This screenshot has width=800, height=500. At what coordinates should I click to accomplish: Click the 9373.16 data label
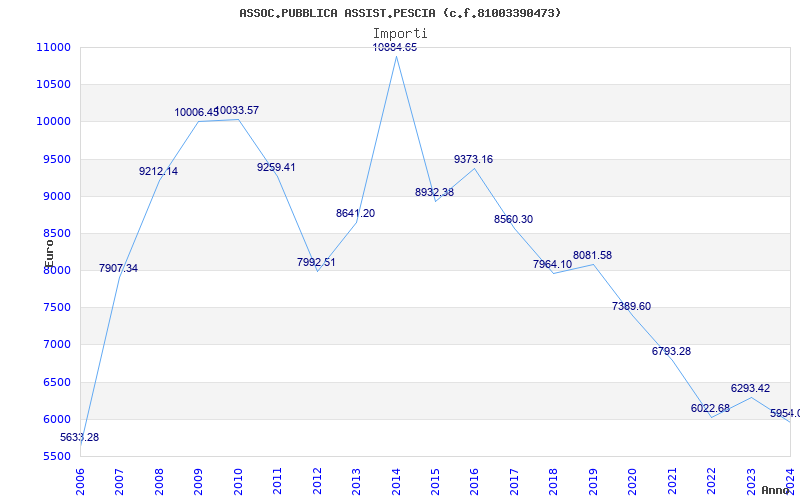[473, 159]
